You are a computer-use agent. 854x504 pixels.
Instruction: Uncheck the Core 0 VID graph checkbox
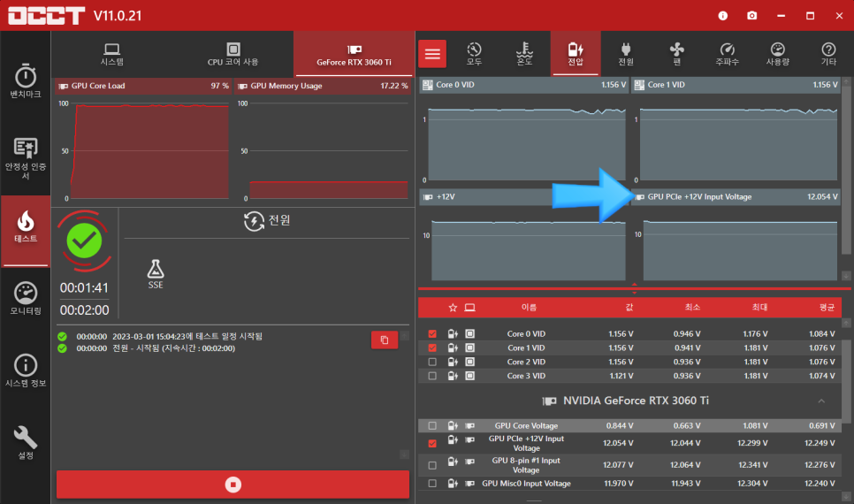click(432, 333)
